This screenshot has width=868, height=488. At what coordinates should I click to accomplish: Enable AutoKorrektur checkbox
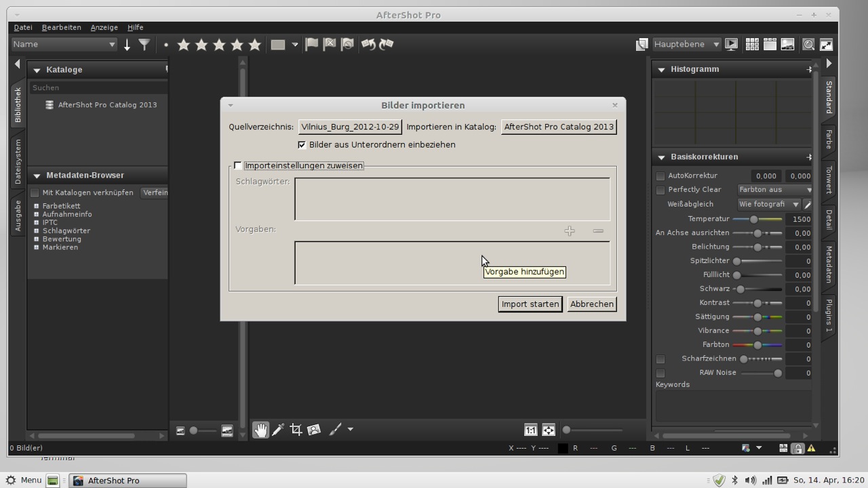pyautogui.click(x=660, y=176)
